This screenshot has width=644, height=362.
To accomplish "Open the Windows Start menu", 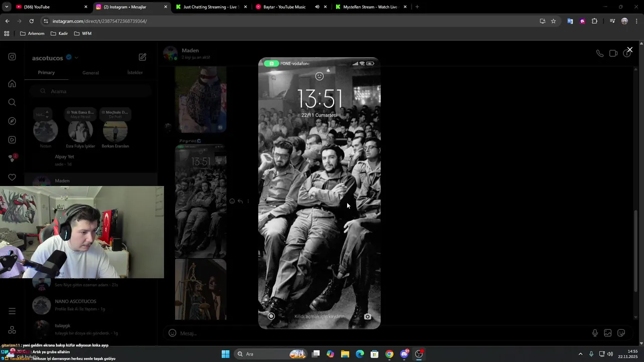I will pos(225,354).
